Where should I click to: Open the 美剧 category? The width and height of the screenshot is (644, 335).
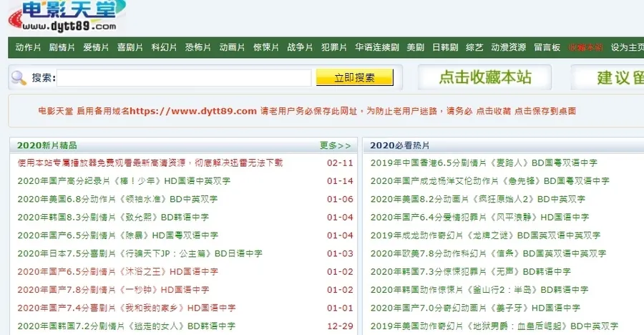coord(415,47)
